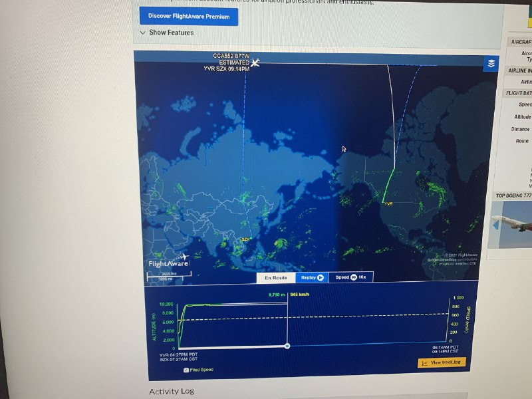The height and width of the screenshot is (399, 532).
Task: Click the FlightAware logo on map
Action: click(168, 261)
